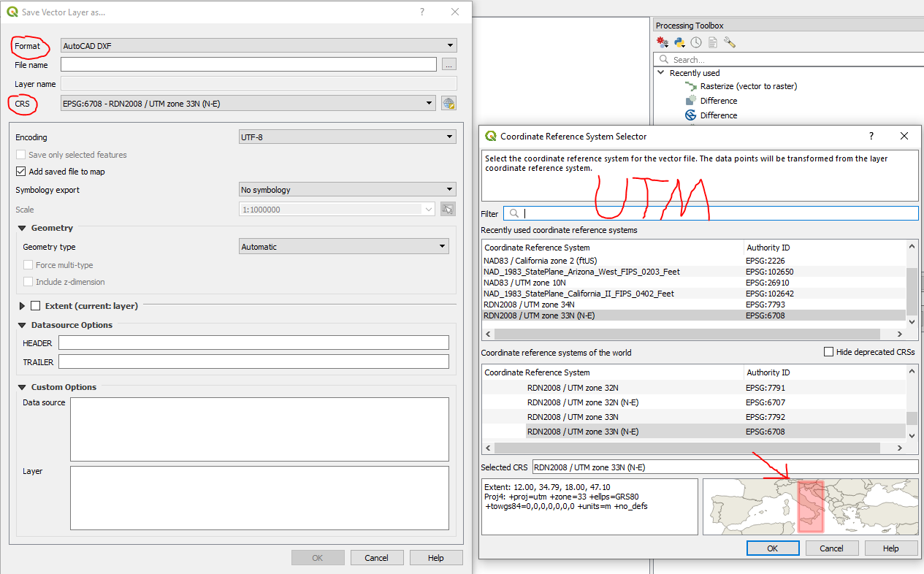Viewport: 924px width, 574px height.
Task: Click the Layer custom options text area
Action: [259, 498]
